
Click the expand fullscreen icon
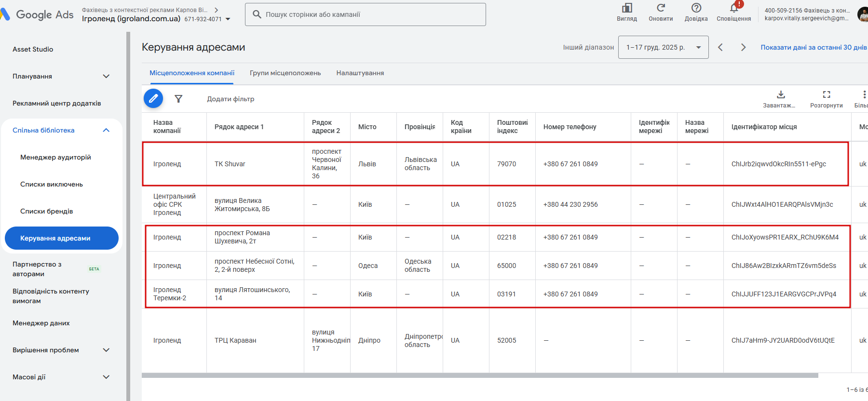pos(827,94)
